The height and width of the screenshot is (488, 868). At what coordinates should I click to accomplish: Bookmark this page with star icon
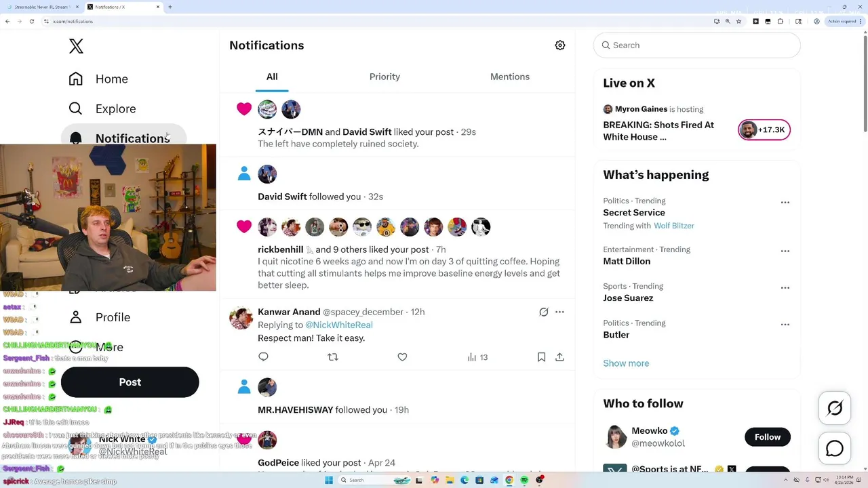tap(738, 21)
